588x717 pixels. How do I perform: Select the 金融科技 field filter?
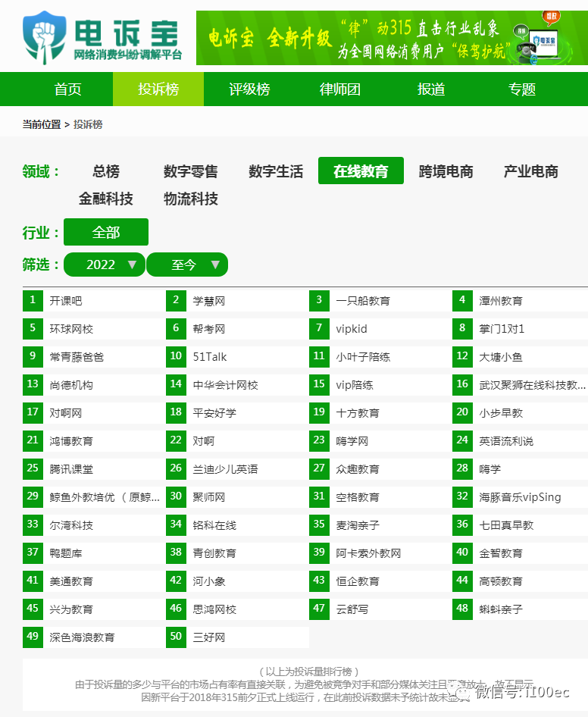pyautogui.click(x=105, y=199)
